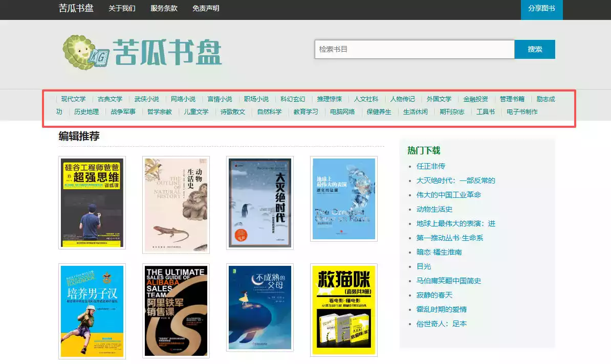Click the 搜索 button
This screenshot has width=611, height=364.
[x=535, y=49]
